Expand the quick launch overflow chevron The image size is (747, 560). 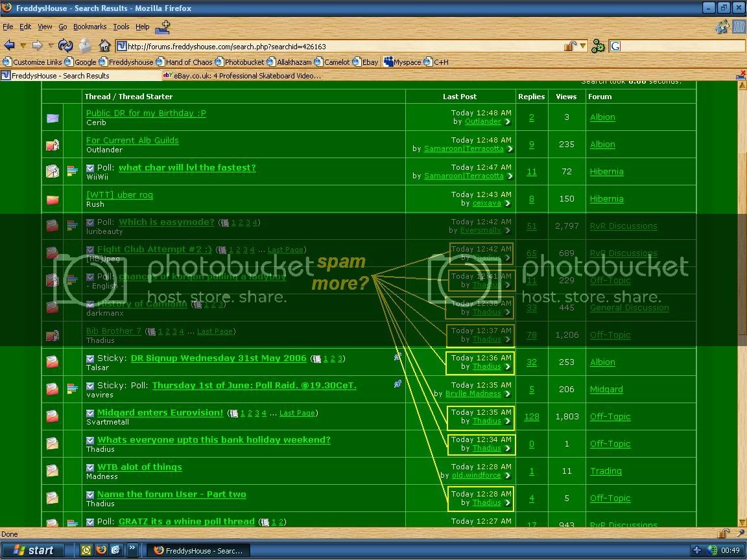pos(132,548)
